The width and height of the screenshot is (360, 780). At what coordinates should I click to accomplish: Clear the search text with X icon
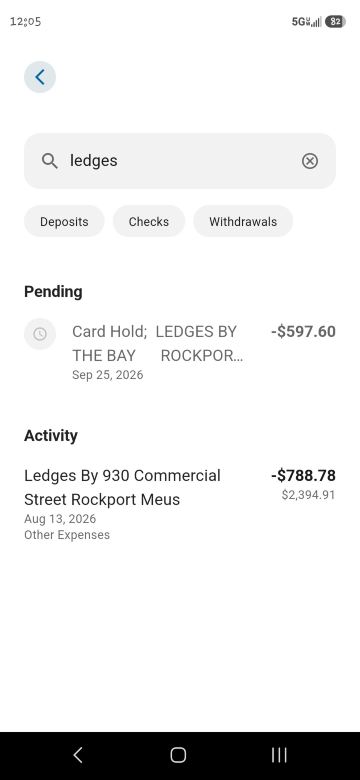coord(310,161)
